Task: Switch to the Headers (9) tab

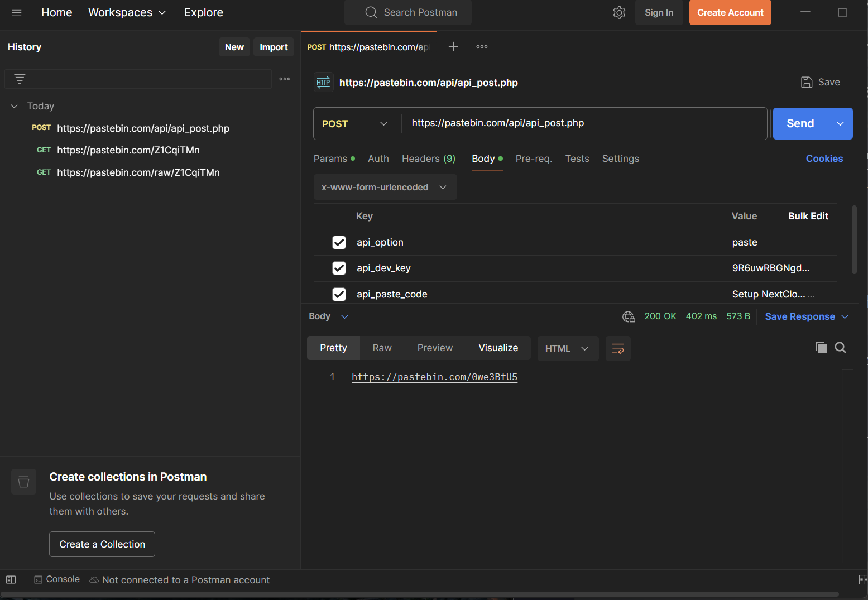Action: click(428, 159)
